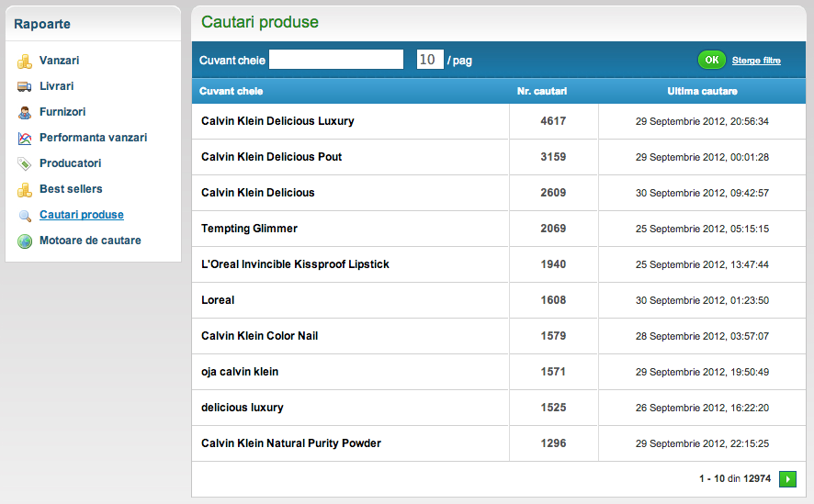
Task: Click the 2069 search count cell
Action: point(553,229)
